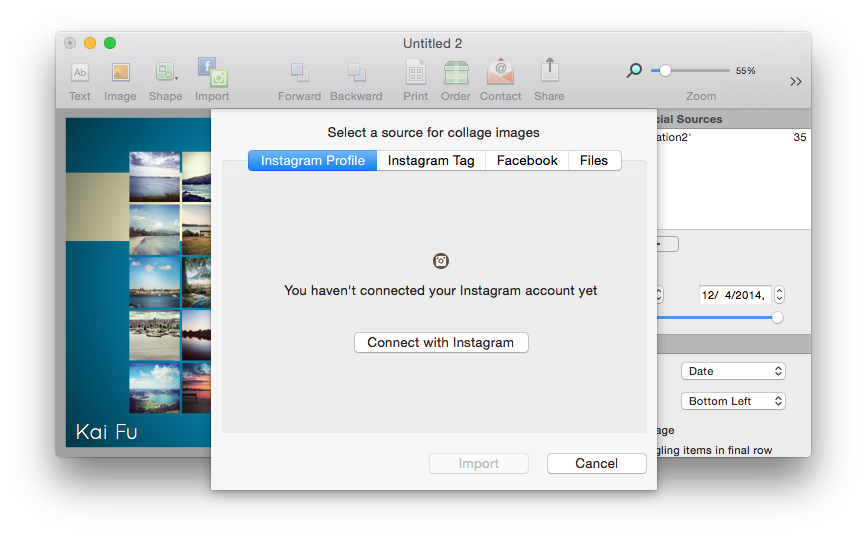Switch to Files source tab
This screenshot has height=537, width=867.
click(594, 160)
